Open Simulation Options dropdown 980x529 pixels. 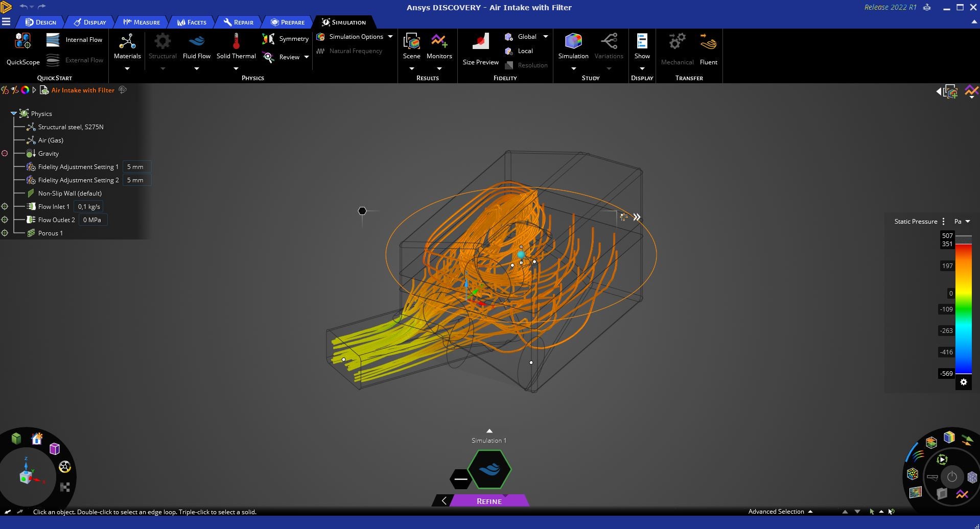tap(390, 37)
